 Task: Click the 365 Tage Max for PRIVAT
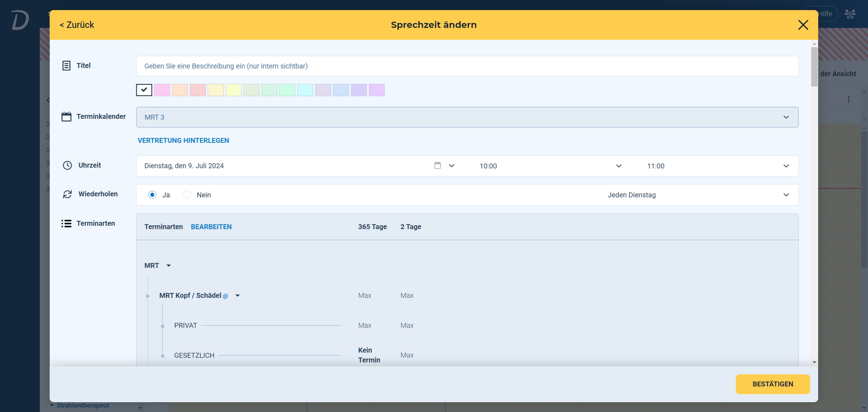click(x=365, y=325)
